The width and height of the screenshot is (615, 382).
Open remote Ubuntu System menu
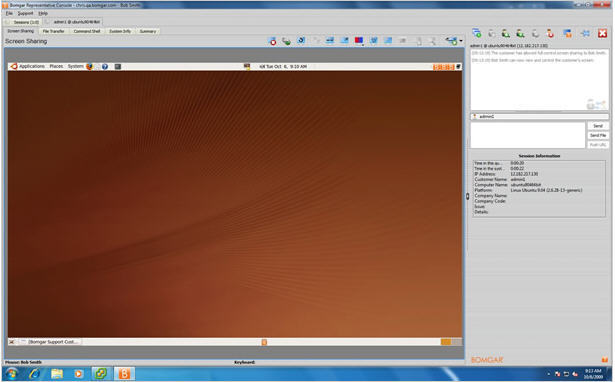75,66
